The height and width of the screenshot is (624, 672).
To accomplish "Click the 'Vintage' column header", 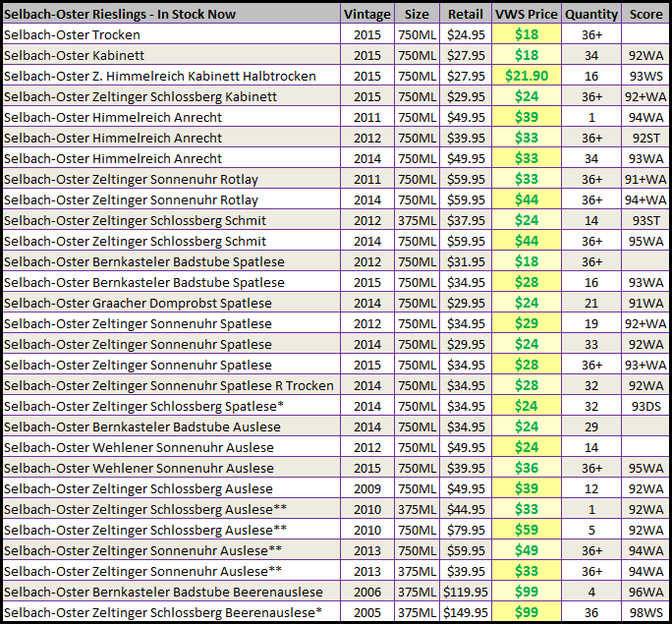I will pos(367,14).
